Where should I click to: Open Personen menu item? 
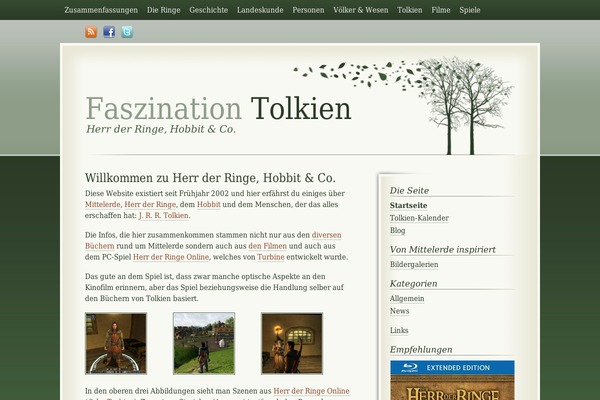(x=308, y=10)
